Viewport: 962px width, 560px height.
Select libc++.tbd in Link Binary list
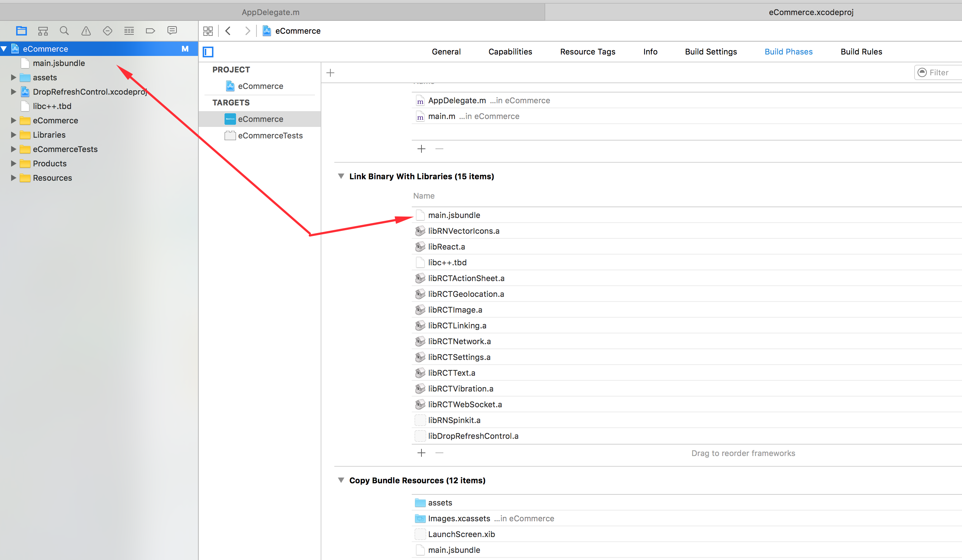(x=687, y=262)
